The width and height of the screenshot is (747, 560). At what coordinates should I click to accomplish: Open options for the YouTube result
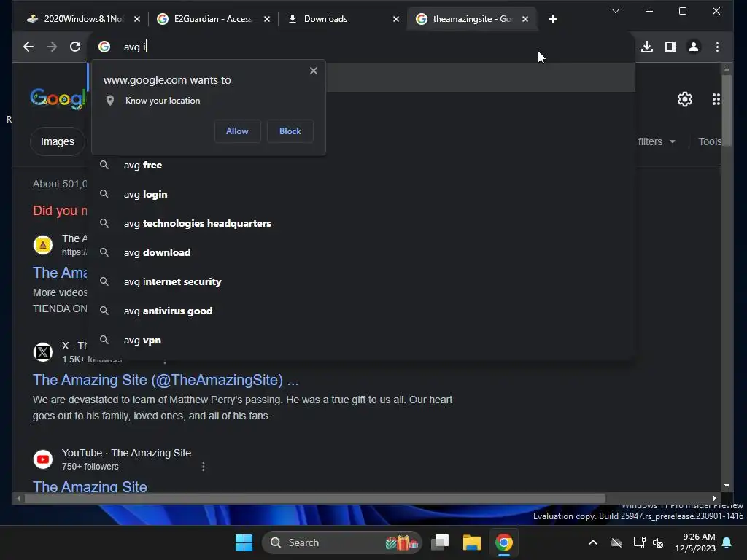coord(204,467)
